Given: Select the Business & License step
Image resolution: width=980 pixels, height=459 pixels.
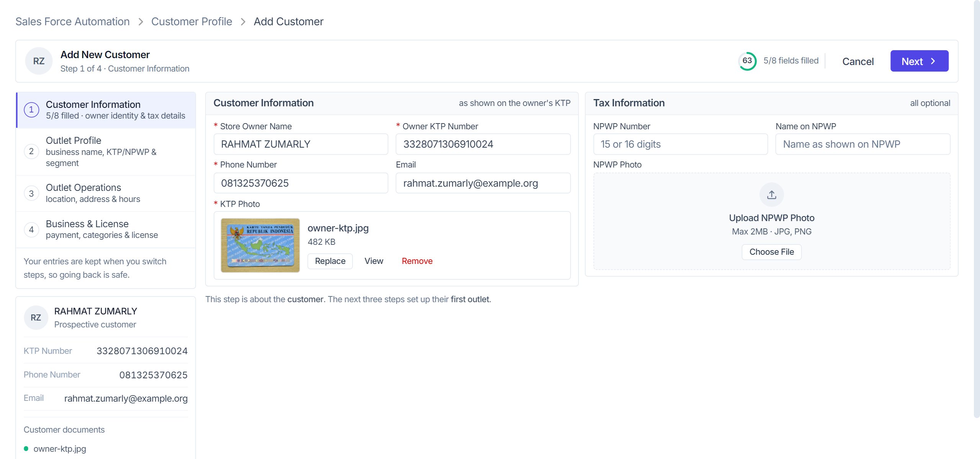Looking at the screenshot, I should tap(106, 229).
